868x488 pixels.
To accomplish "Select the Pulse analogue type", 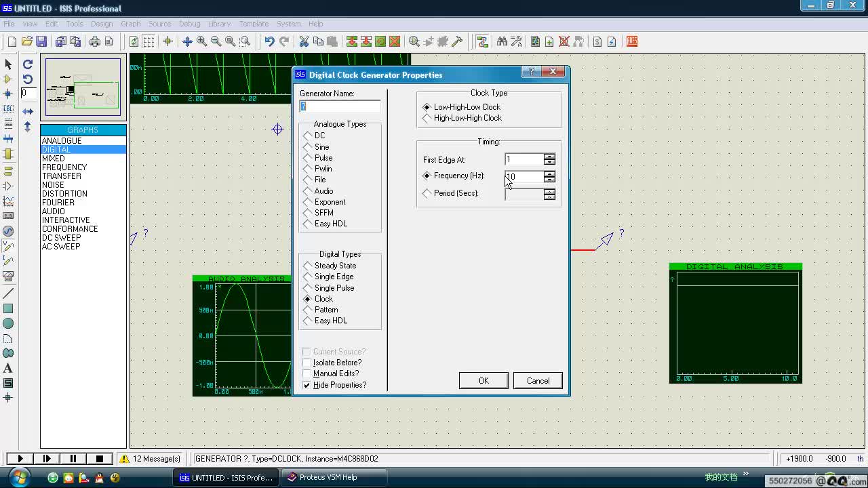I will 318,158.
